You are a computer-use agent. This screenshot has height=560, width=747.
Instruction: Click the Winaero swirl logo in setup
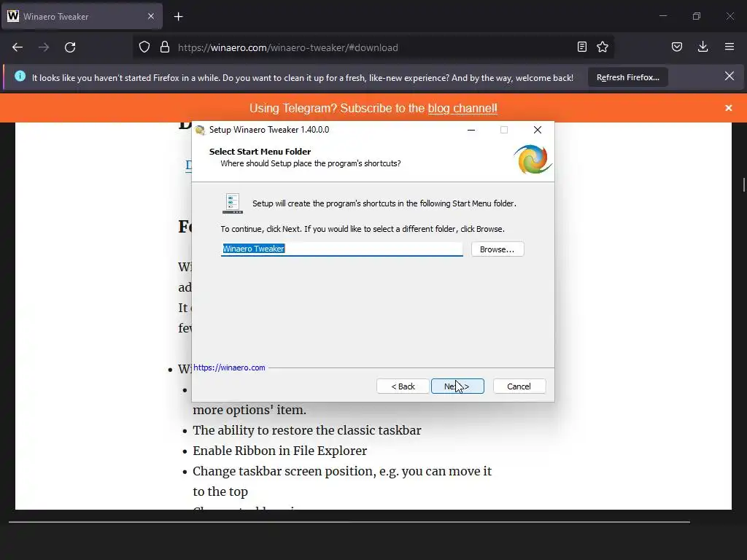[532, 159]
